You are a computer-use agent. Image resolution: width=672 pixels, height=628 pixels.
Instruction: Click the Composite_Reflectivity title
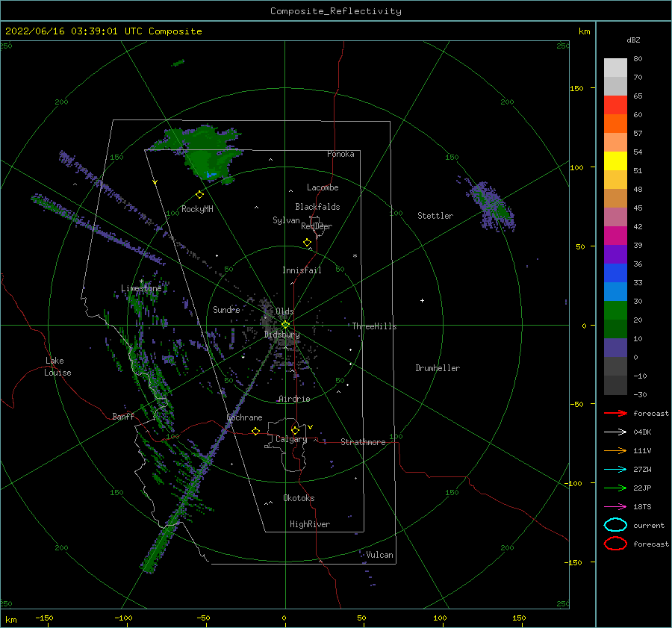point(336,11)
